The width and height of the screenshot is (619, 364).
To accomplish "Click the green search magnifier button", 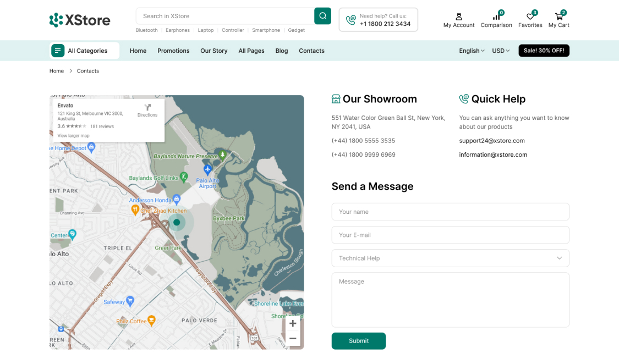I will coord(322,16).
